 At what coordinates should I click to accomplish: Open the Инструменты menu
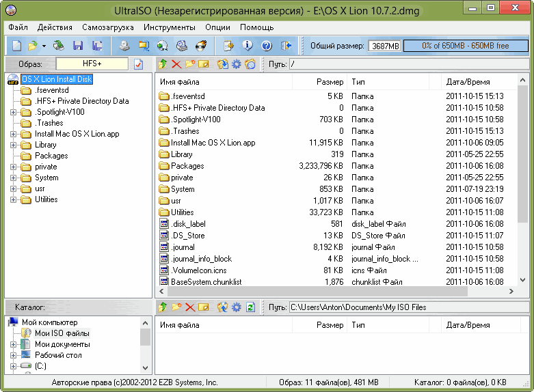pos(170,27)
